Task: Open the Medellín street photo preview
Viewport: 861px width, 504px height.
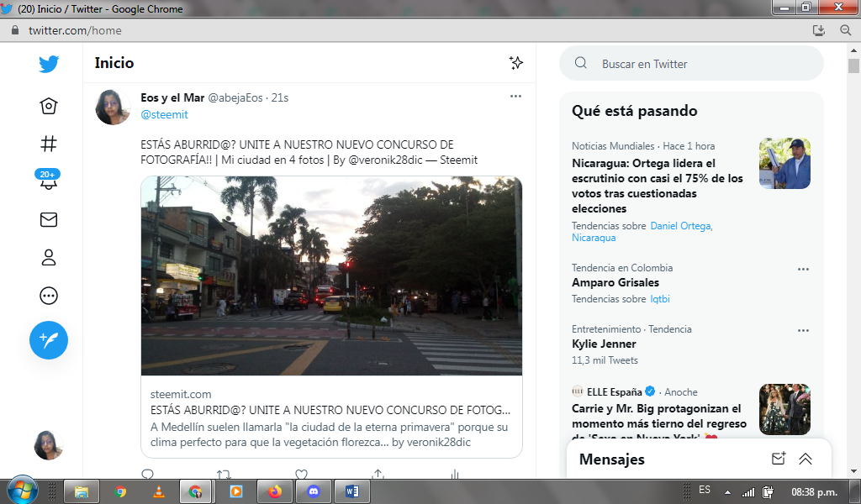Action: click(x=331, y=276)
